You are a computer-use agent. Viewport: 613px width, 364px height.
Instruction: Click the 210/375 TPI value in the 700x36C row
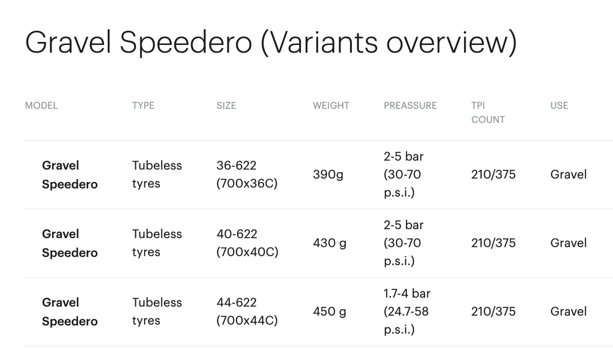[493, 174]
